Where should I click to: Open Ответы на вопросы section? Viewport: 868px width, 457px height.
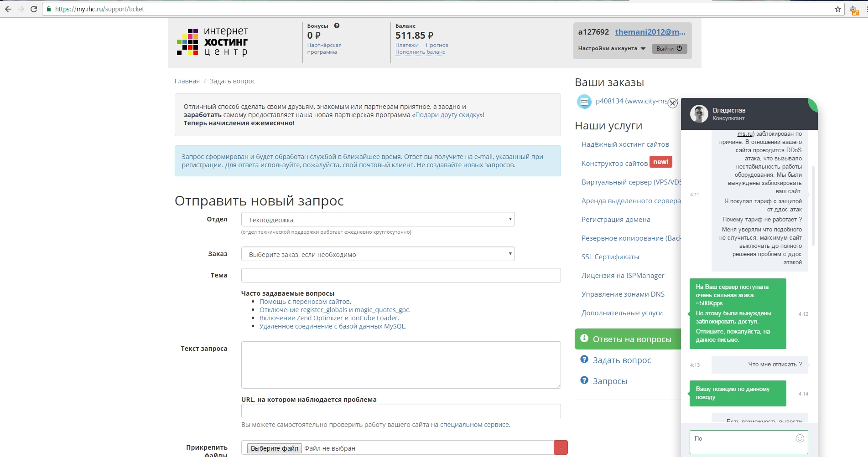pyautogui.click(x=628, y=339)
